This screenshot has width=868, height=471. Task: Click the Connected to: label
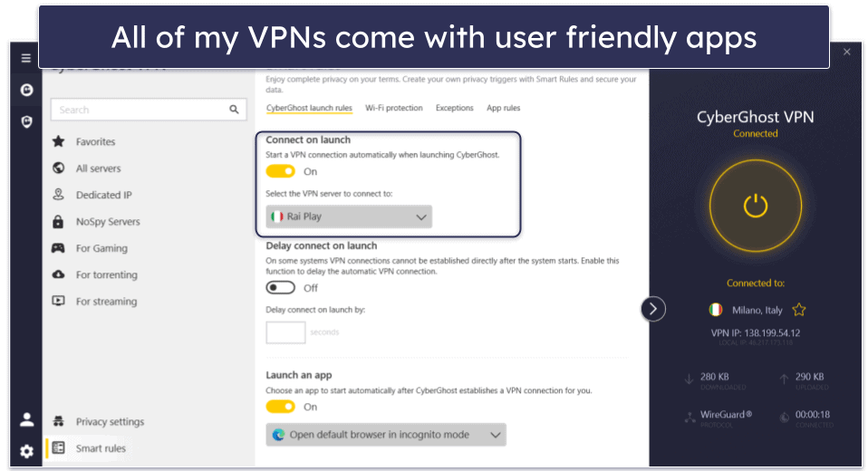(756, 283)
